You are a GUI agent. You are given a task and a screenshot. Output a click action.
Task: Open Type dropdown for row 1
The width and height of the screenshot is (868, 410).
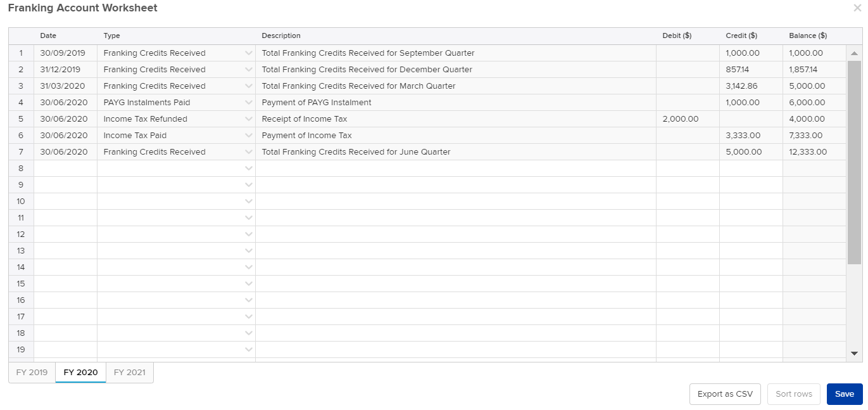pyautogui.click(x=249, y=53)
